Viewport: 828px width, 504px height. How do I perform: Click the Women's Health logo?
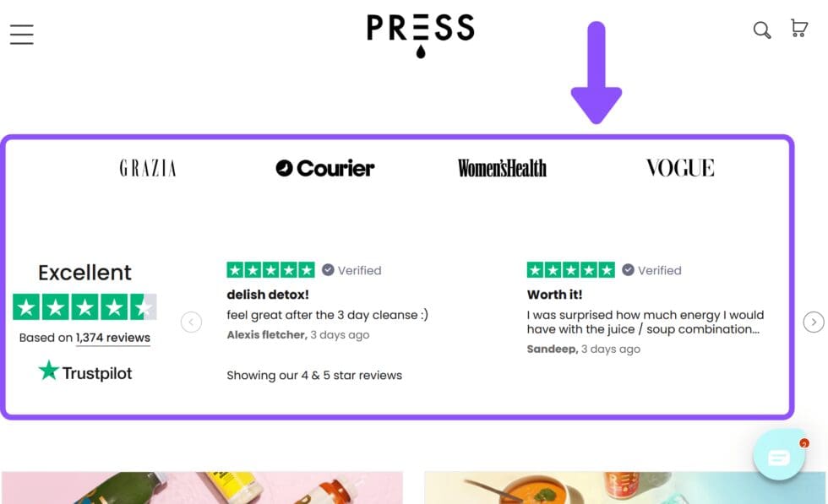click(x=502, y=168)
